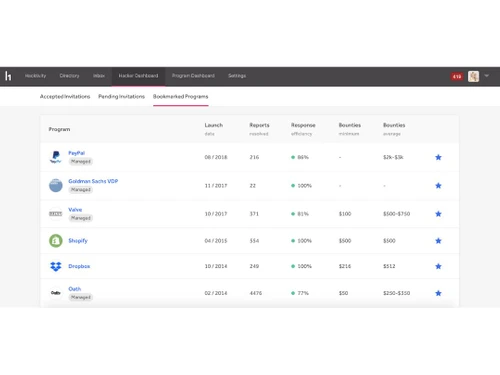
Task: Click the Program column header
Action: click(59, 129)
